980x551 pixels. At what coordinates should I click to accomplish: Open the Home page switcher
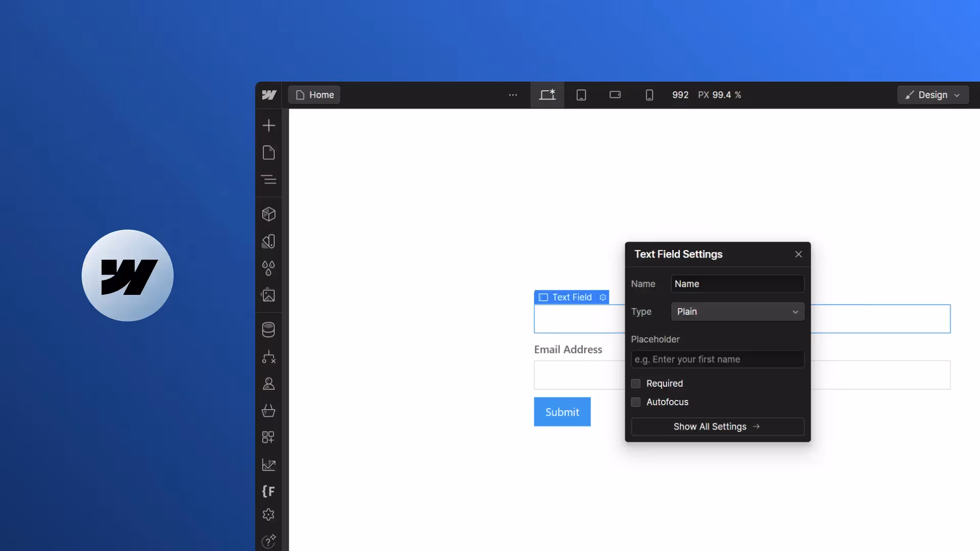click(x=314, y=95)
